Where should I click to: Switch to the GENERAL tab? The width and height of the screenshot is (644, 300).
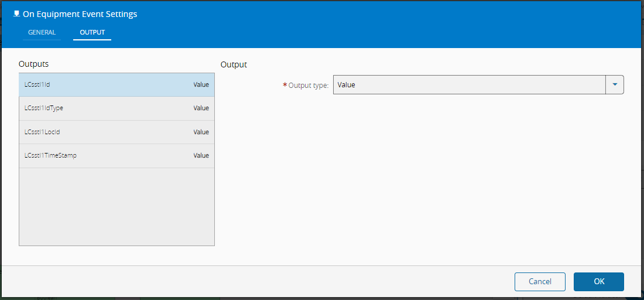[42, 32]
